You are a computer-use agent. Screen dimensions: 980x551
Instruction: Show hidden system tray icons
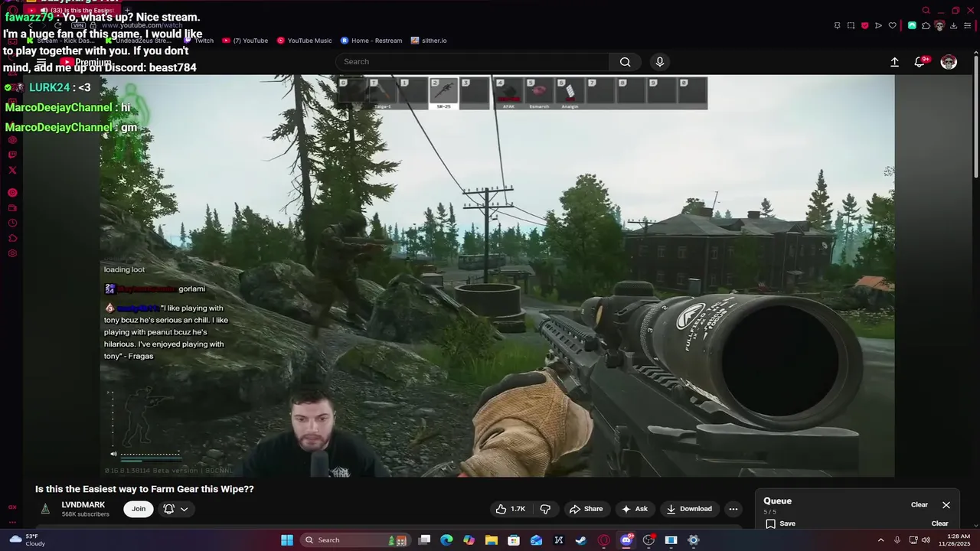click(880, 540)
